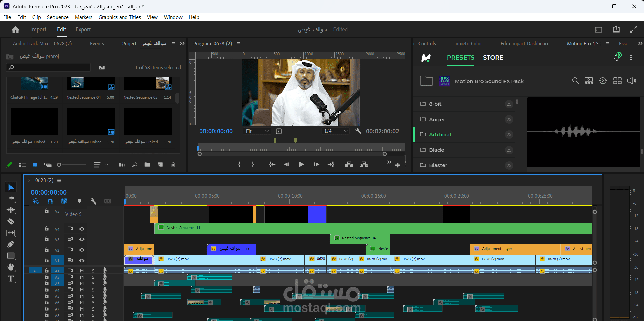
Task: Toggle V3 track output eye
Action: coord(82,239)
